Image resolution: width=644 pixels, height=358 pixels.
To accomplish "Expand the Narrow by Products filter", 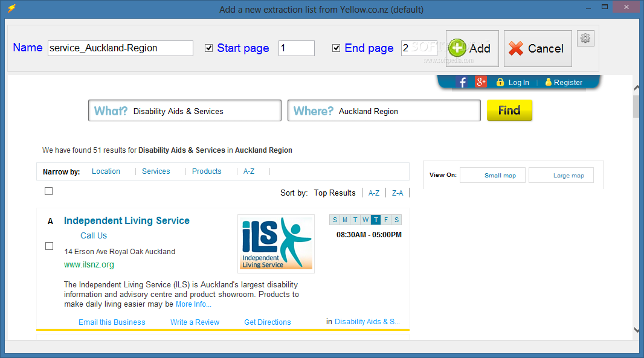I will pyautogui.click(x=207, y=171).
